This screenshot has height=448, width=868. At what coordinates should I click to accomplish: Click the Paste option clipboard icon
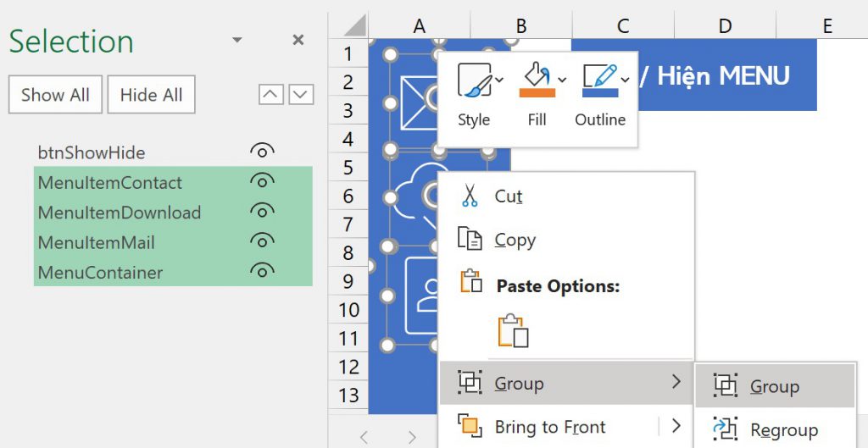click(x=513, y=330)
